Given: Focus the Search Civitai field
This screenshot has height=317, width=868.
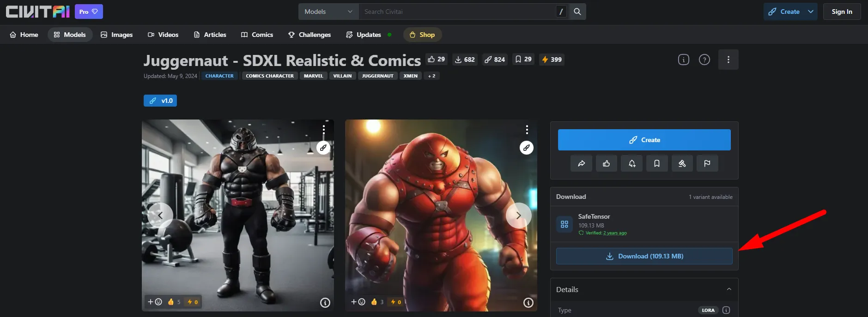Looking at the screenshot, I should pyautogui.click(x=457, y=12).
